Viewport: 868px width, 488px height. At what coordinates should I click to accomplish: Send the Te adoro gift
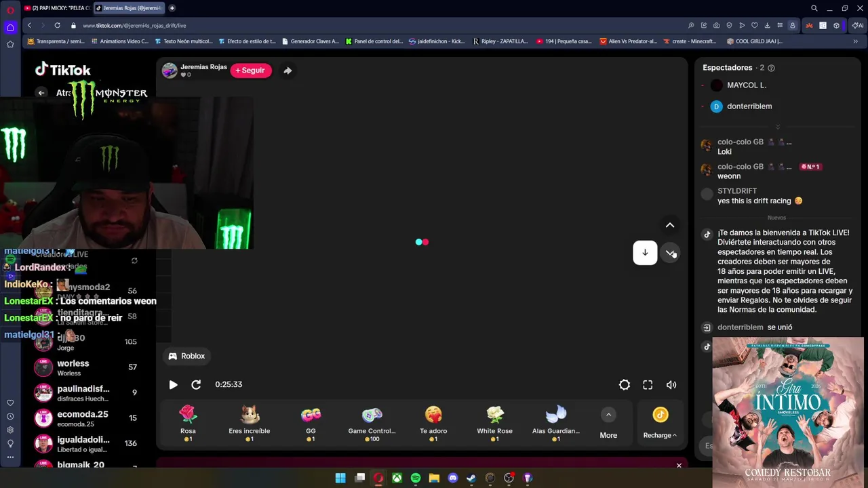(x=433, y=424)
